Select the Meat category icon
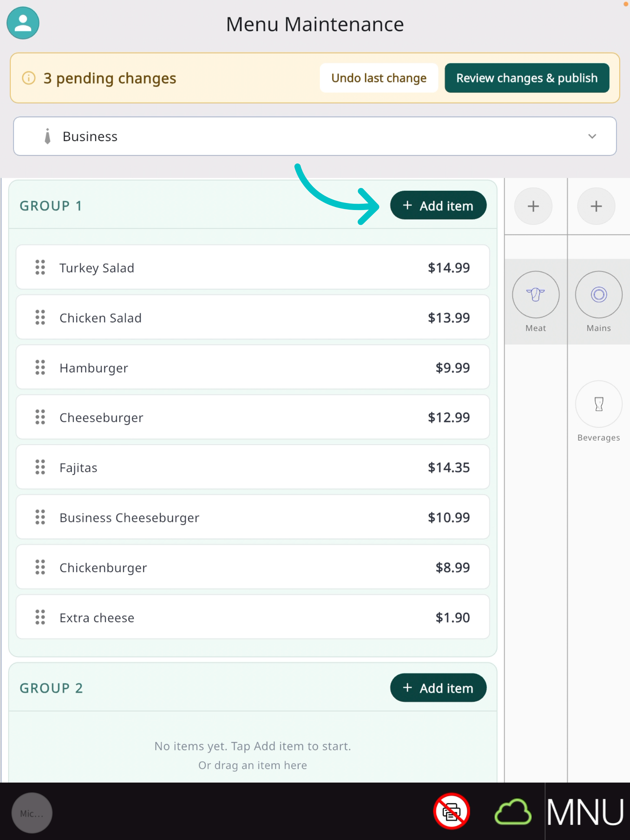 click(535, 294)
